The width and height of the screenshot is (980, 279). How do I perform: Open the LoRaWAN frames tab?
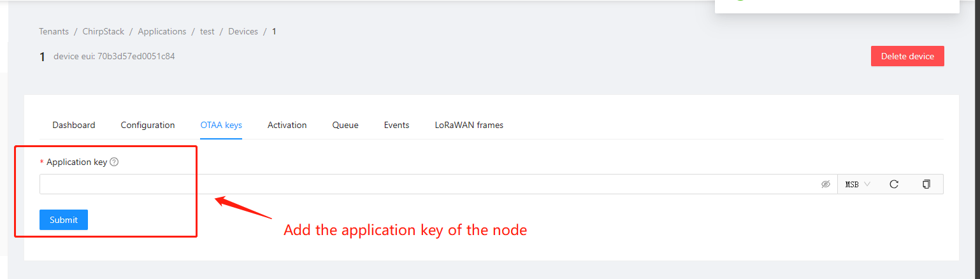[x=469, y=125]
